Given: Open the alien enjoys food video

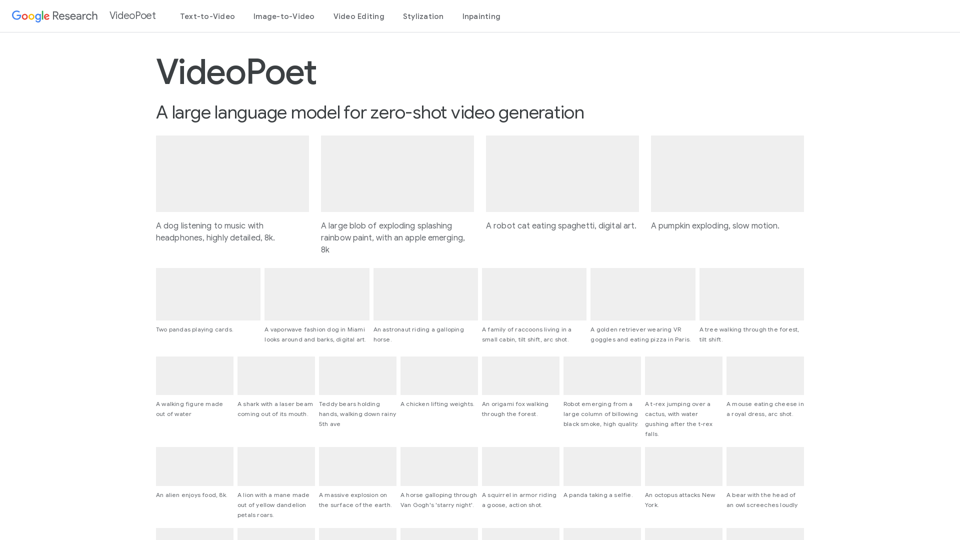Looking at the screenshot, I should (194, 466).
